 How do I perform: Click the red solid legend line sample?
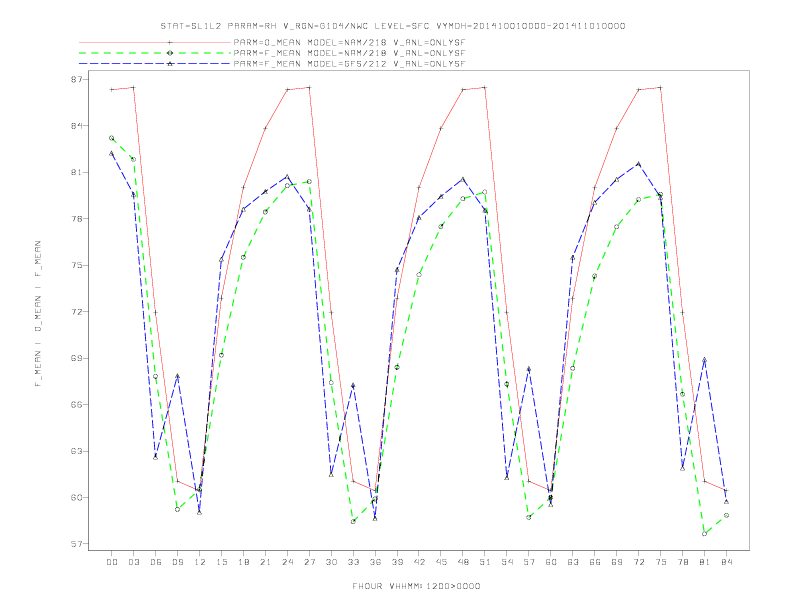click(x=155, y=42)
